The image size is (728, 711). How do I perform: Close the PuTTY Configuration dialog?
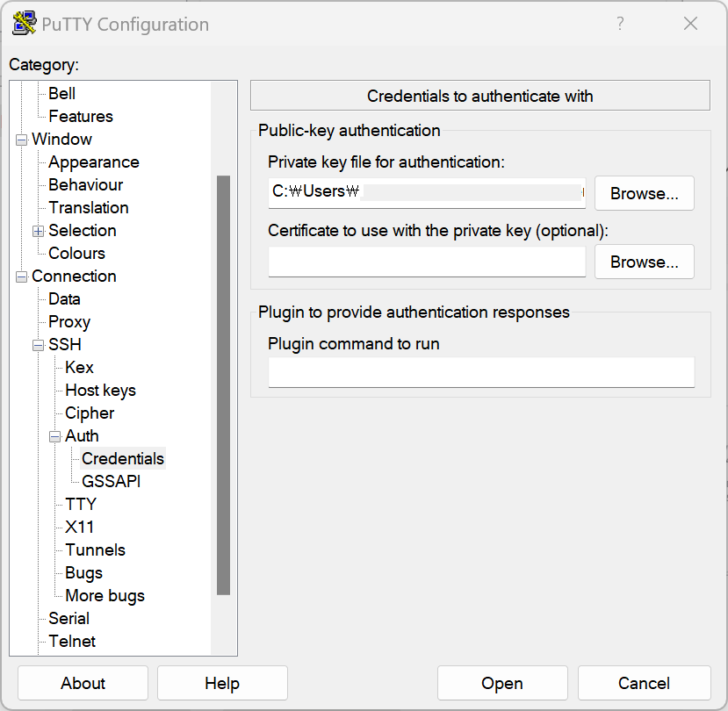pyautogui.click(x=690, y=23)
